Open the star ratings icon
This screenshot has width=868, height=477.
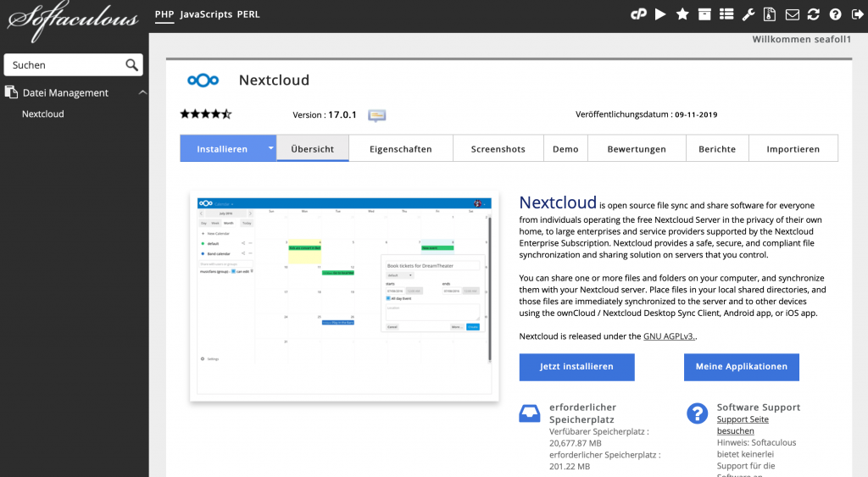click(x=682, y=14)
